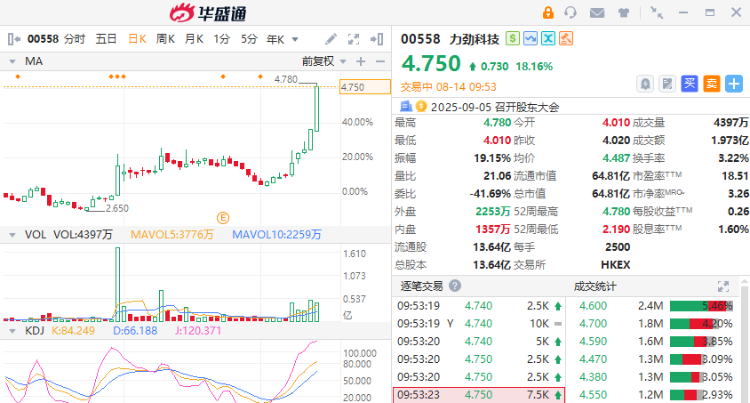Click the 买 buy button
This screenshot has height=403, width=750.
[689, 84]
